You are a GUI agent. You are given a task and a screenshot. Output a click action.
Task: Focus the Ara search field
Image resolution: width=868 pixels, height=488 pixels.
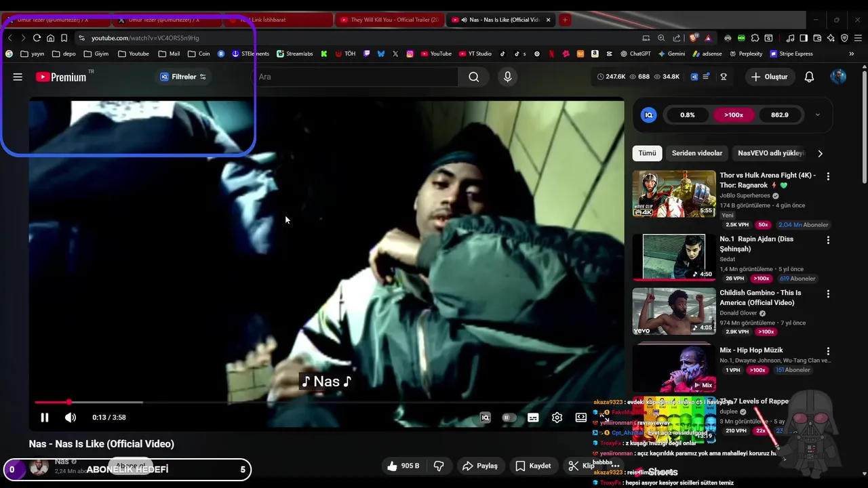[356, 77]
